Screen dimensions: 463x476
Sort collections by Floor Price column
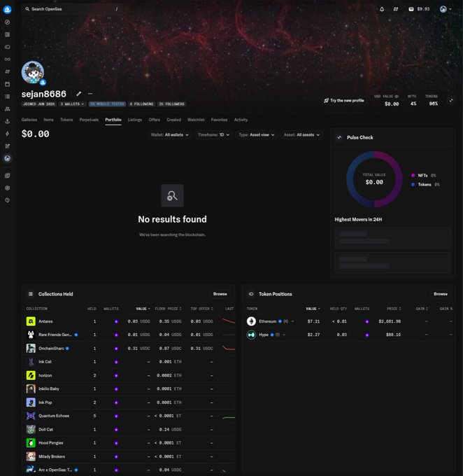point(168,309)
